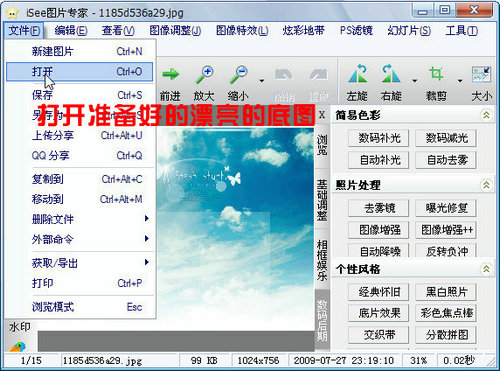
Task: Switch to the 数码后期 vertical tab
Action: point(322,320)
